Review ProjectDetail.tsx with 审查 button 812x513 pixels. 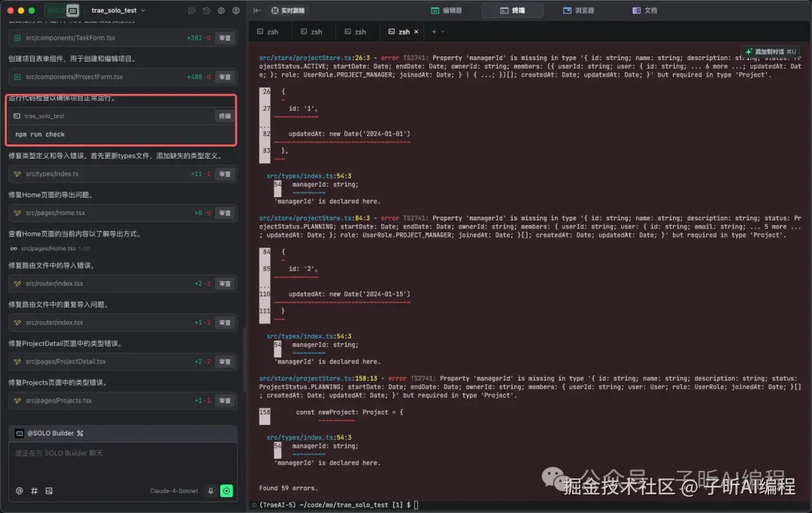pyautogui.click(x=225, y=361)
